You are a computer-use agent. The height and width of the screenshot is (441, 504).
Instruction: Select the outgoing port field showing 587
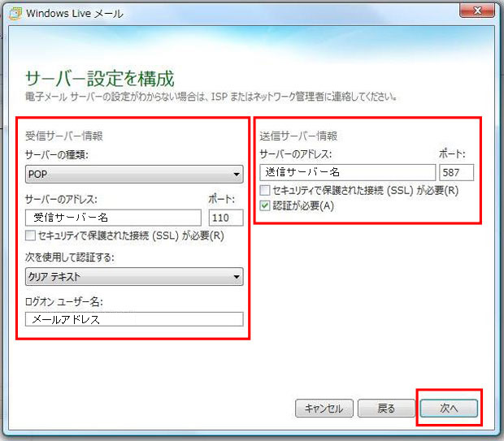point(456,172)
